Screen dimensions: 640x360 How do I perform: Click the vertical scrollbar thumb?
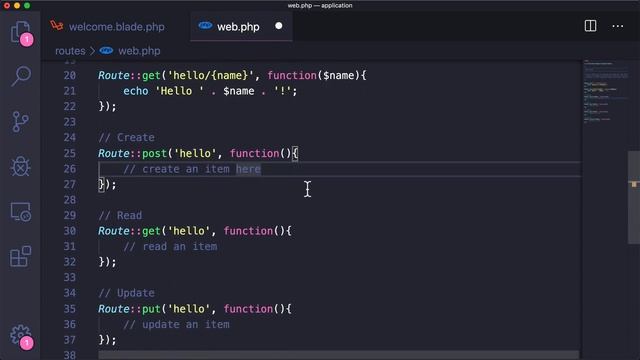[x=633, y=198]
